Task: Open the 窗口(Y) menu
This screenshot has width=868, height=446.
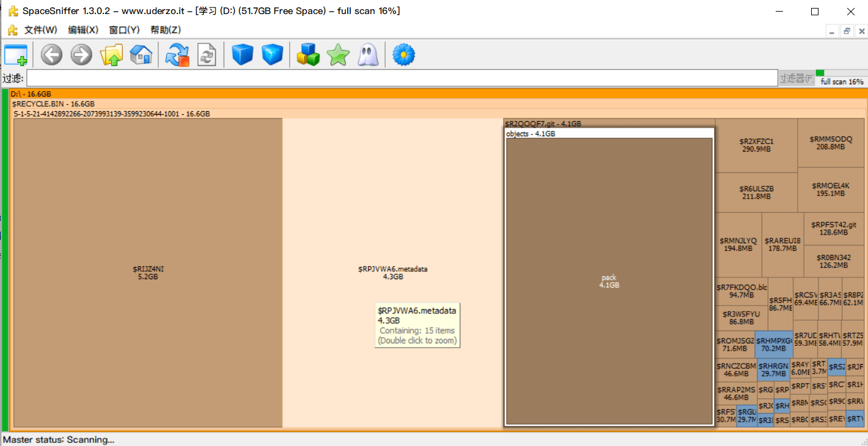Action: [124, 30]
